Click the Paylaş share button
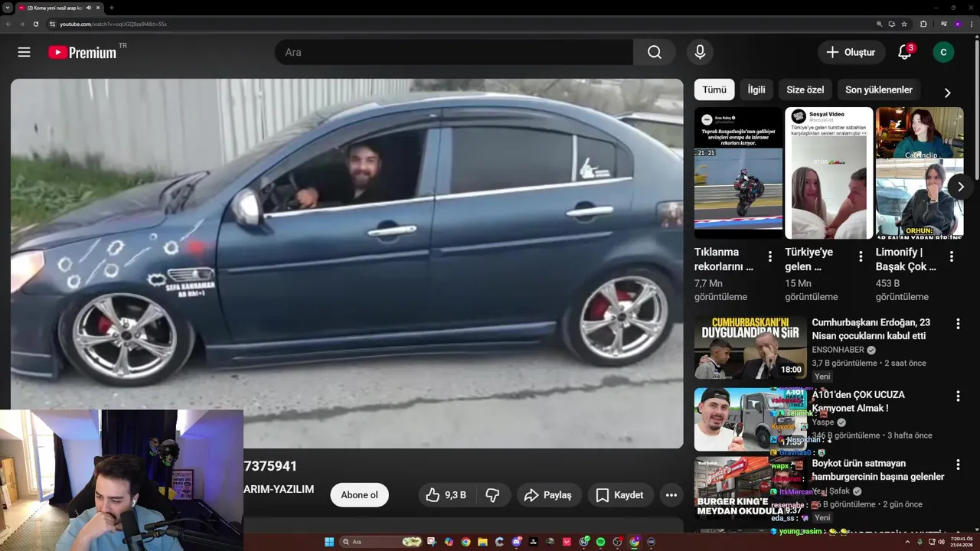Viewport: 980px width, 551px height. coord(547,495)
